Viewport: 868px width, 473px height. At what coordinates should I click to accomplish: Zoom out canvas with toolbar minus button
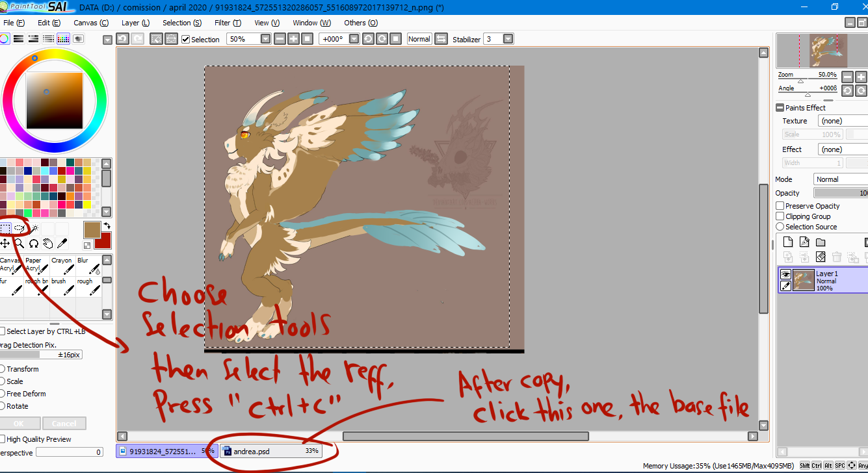(280, 39)
